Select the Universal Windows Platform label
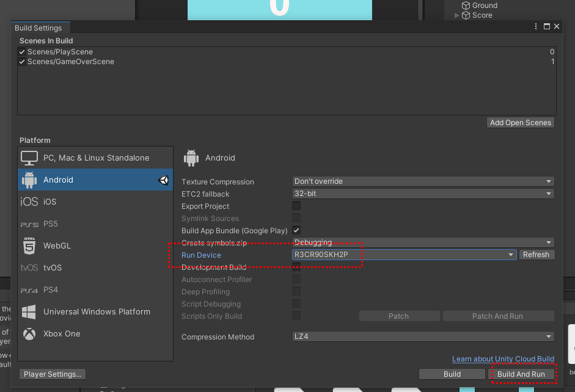This screenshot has height=392, width=575. pos(97,312)
